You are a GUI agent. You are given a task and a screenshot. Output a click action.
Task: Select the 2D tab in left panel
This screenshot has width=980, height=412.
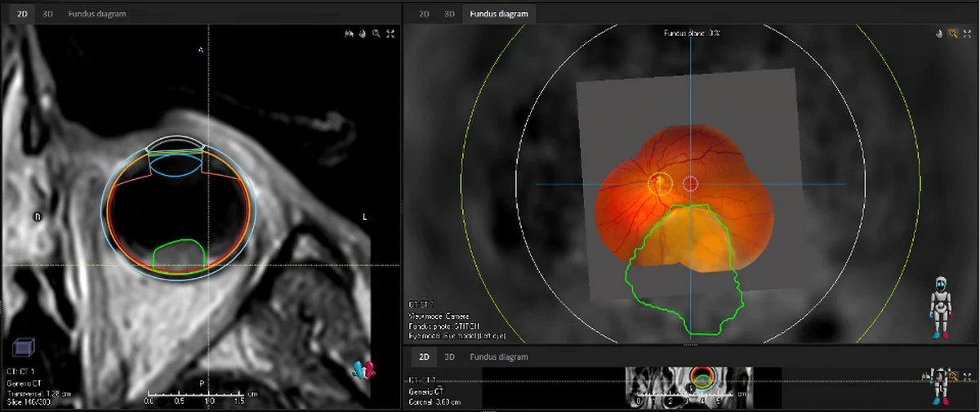tap(22, 14)
